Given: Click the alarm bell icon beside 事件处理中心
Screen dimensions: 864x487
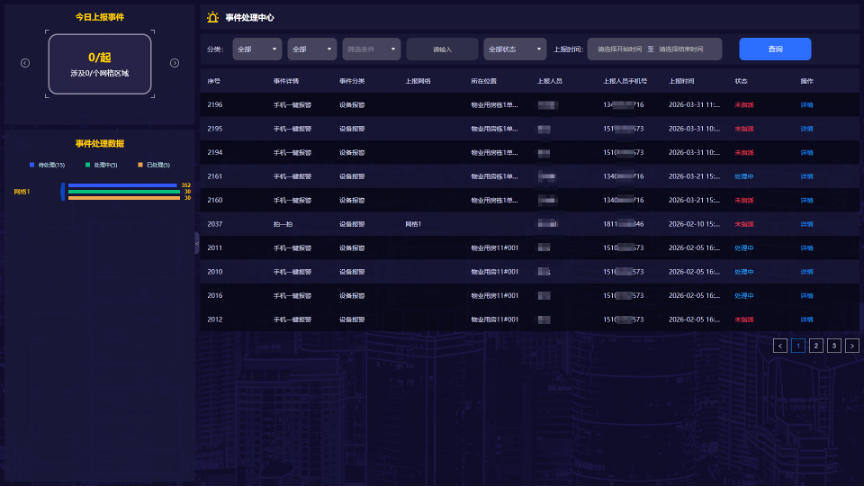Looking at the screenshot, I should pos(212,17).
